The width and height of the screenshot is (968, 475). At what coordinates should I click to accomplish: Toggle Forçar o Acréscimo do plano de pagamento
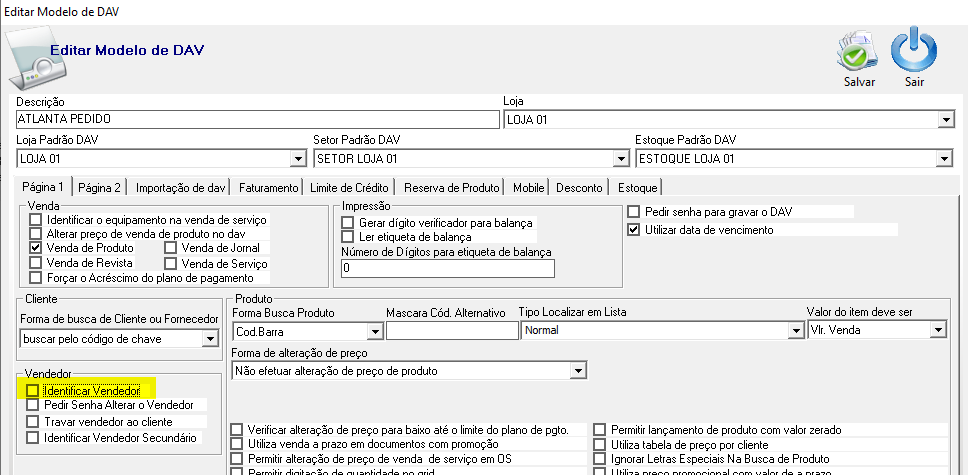coord(36,278)
